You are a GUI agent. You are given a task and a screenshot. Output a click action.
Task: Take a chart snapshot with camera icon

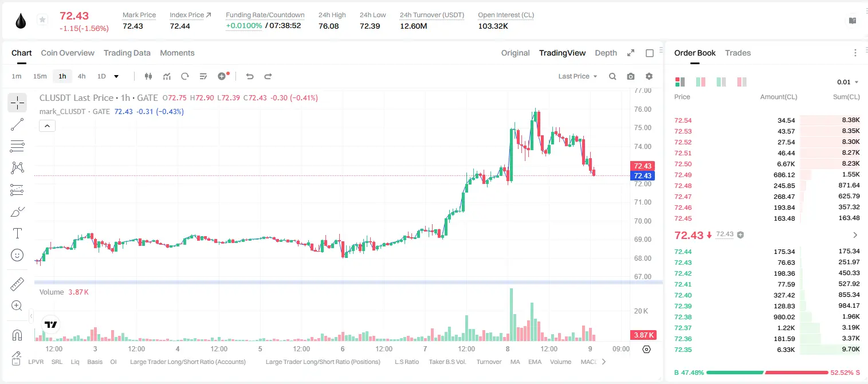point(631,76)
